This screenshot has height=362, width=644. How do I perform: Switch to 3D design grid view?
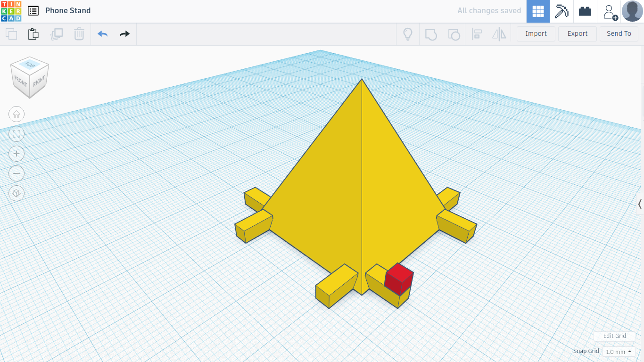pos(538,11)
